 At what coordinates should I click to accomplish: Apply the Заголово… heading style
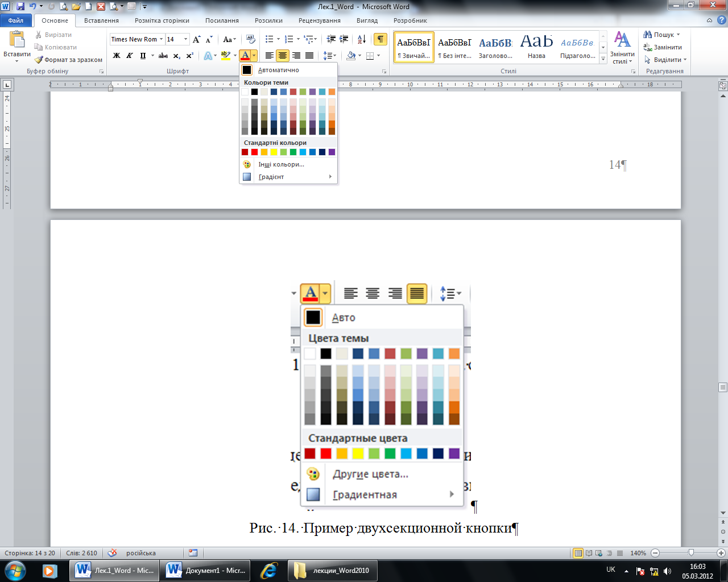coord(495,47)
